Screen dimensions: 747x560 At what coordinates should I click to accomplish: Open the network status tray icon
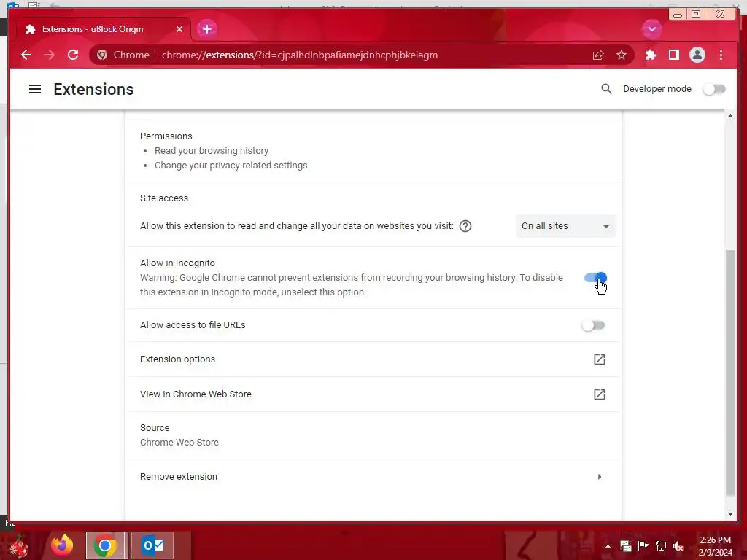[661, 546]
